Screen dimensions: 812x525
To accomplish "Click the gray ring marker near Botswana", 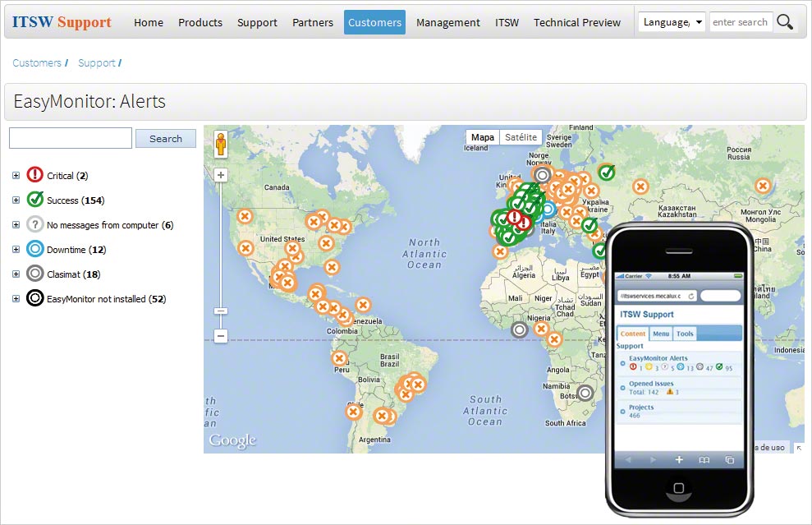I will click(x=585, y=394).
